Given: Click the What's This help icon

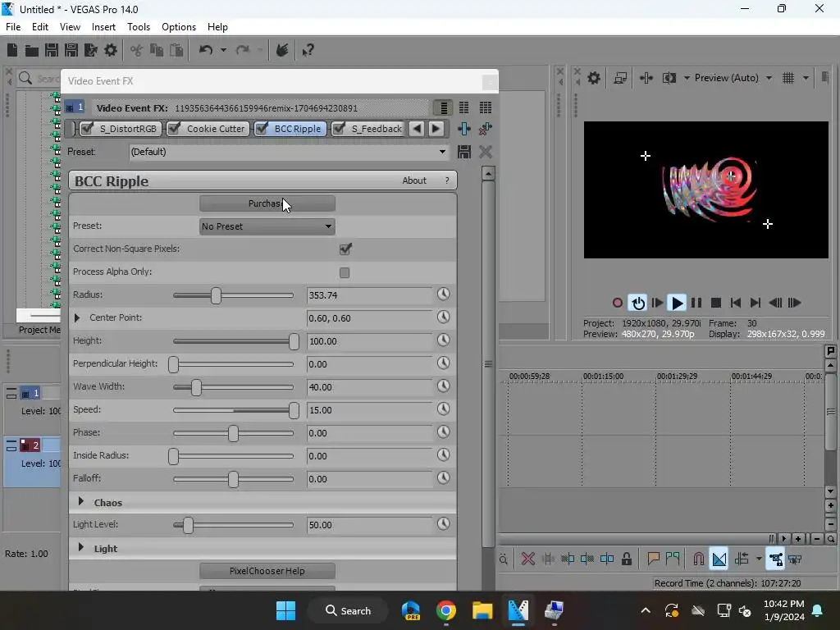Looking at the screenshot, I should pyautogui.click(x=308, y=50).
